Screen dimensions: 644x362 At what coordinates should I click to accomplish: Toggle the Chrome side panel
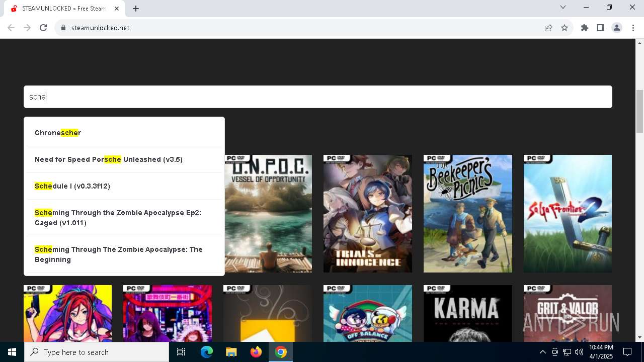601,28
